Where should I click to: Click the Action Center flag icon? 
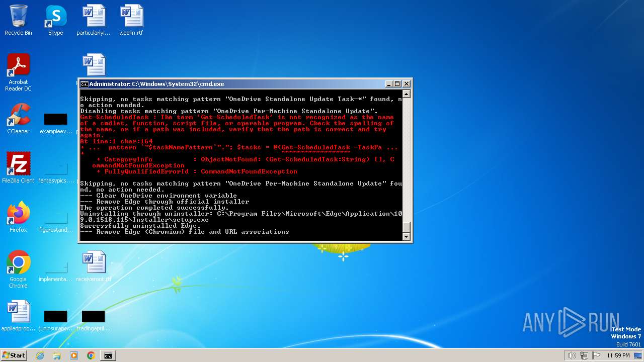pos(596,355)
